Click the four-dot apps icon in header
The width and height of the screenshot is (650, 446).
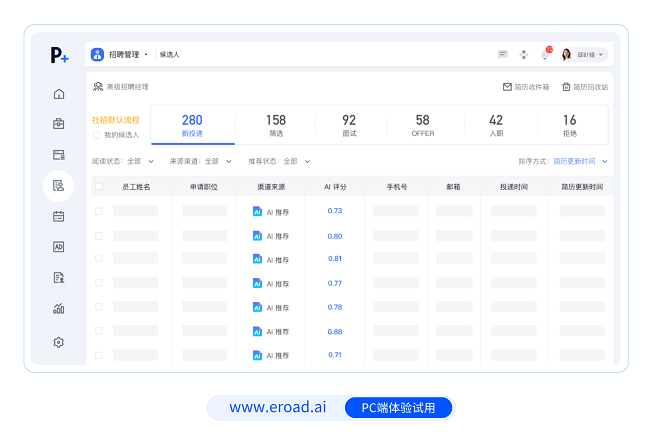[524, 55]
